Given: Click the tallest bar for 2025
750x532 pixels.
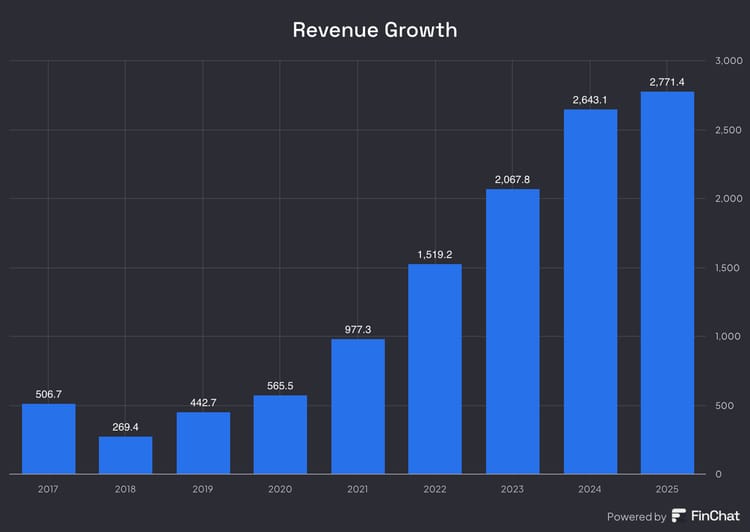Looking at the screenshot, I should (x=667, y=283).
